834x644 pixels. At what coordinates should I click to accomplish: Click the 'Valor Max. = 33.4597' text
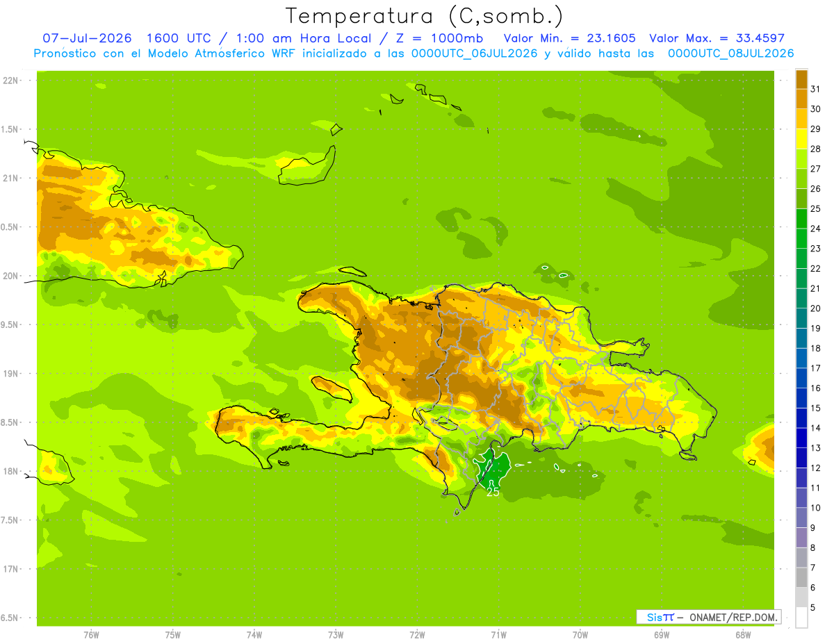point(717,38)
